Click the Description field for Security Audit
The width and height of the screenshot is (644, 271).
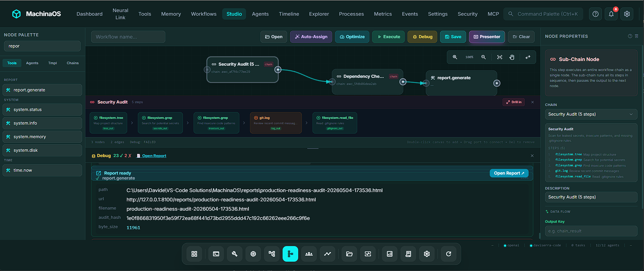click(591, 197)
